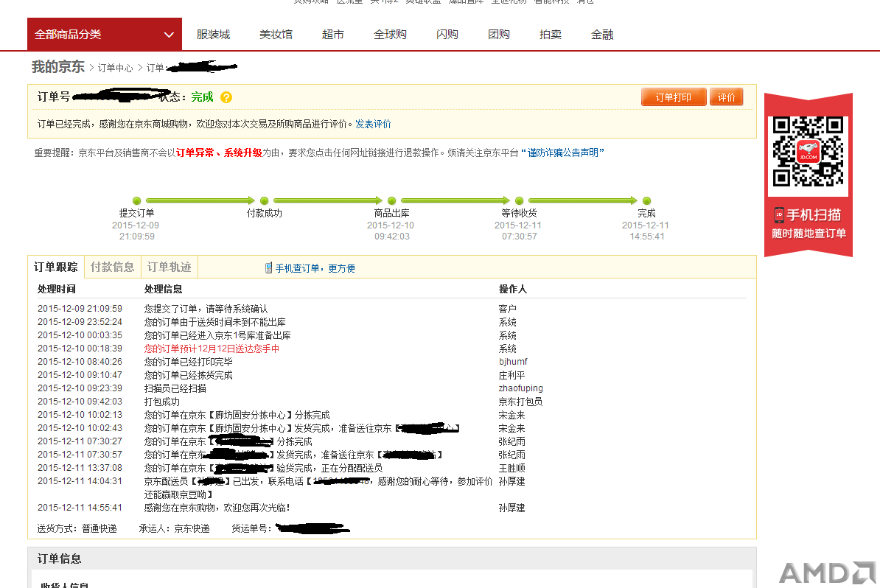Click timestamp 2015-12-11 14:55:41 in tracking table
The width and height of the screenshot is (880, 588).
(x=80, y=508)
